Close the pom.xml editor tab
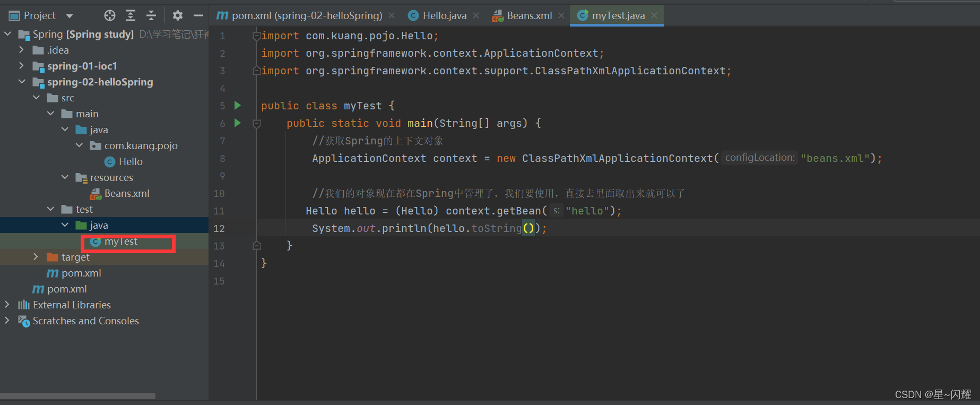This screenshot has height=405, width=980. (392, 15)
